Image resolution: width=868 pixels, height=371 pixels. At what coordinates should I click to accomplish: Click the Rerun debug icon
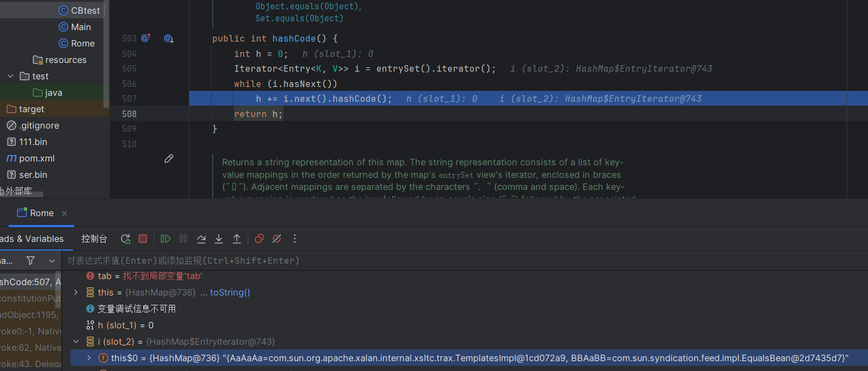tap(126, 239)
